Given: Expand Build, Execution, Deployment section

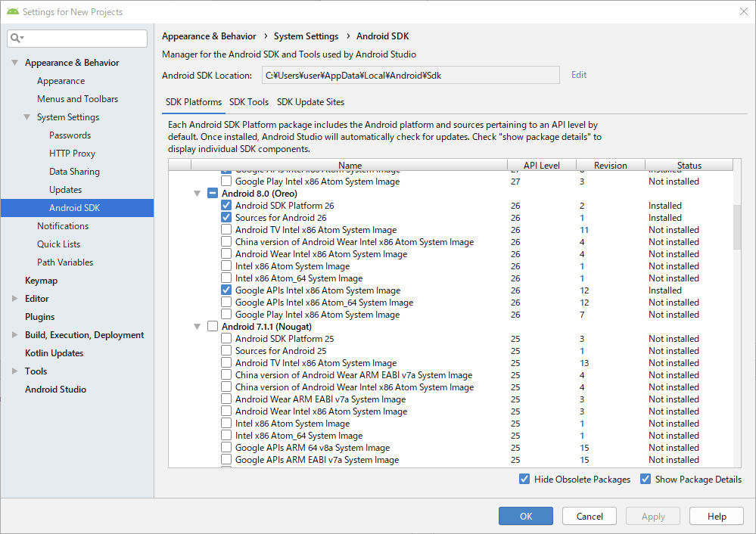Looking at the screenshot, I should point(15,335).
